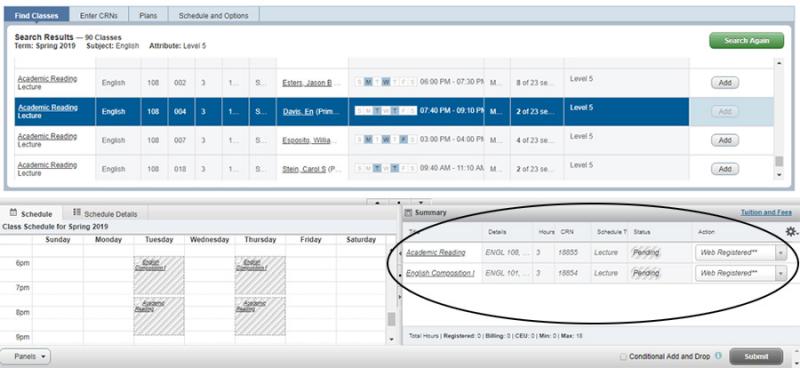This screenshot has width=800, height=368.
Task: Click the CRN column header in Summary
Action: click(566, 232)
